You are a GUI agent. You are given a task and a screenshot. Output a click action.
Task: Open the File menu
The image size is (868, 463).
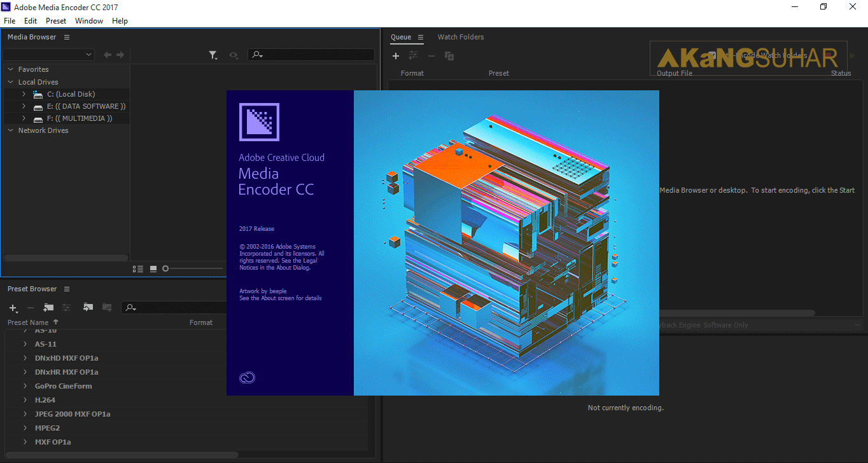[x=10, y=21]
